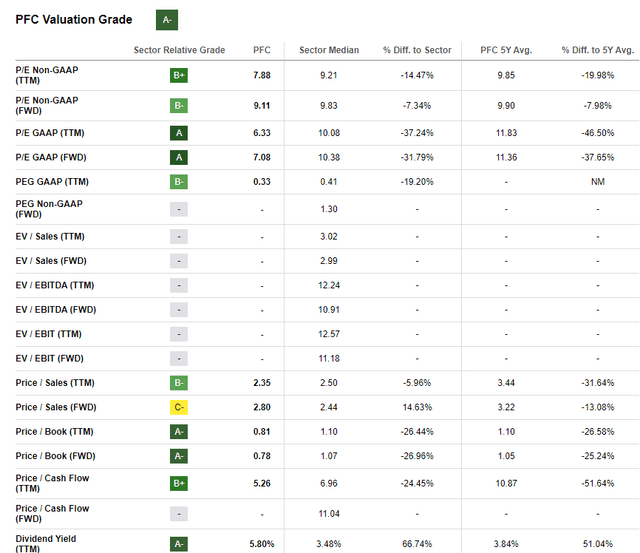Click the A grade badge for P/E GAAP (TTM)
The height and width of the screenshot is (553, 640).
tap(179, 131)
